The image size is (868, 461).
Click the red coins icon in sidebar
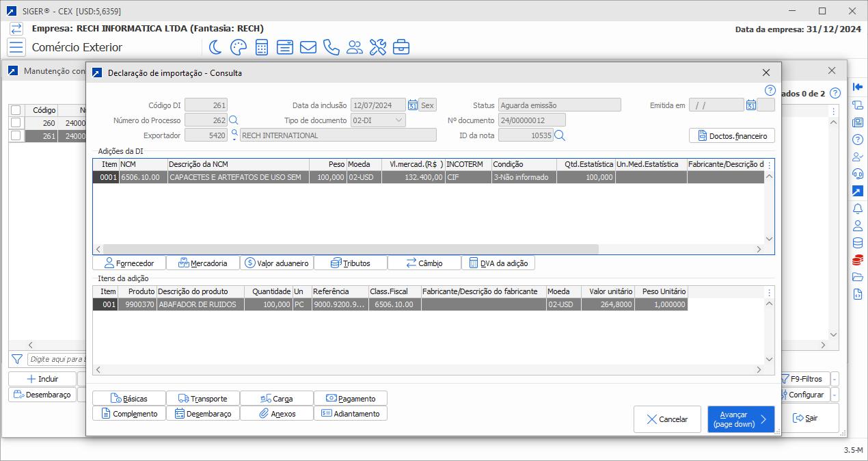[x=857, y=260]
